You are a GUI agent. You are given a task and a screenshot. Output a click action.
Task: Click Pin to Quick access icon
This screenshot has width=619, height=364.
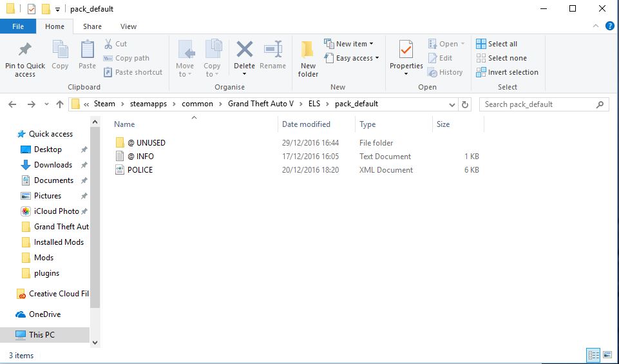[x=25, y=50]
